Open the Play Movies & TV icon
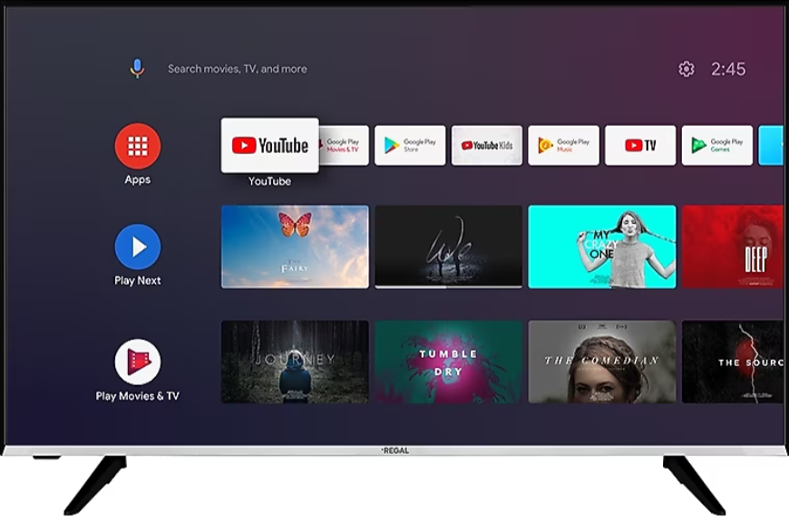Image resolution: width=789 pixels, height=532 pixels. [137, 362]
